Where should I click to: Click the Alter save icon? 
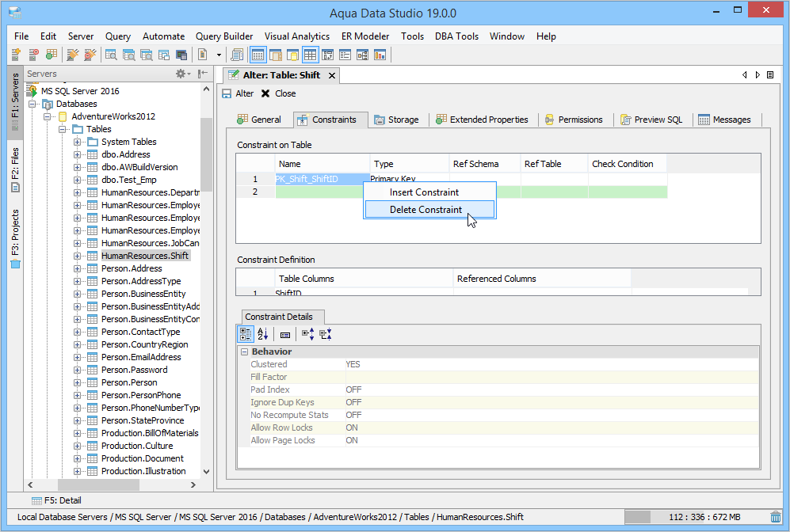pyautogui.click(x=227, y=93)
